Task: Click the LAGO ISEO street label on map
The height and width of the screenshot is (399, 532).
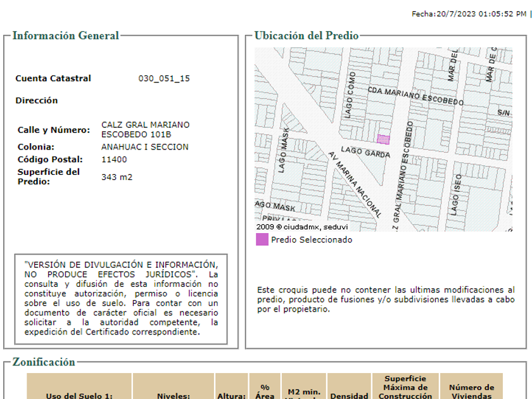Action: [457, 195]
